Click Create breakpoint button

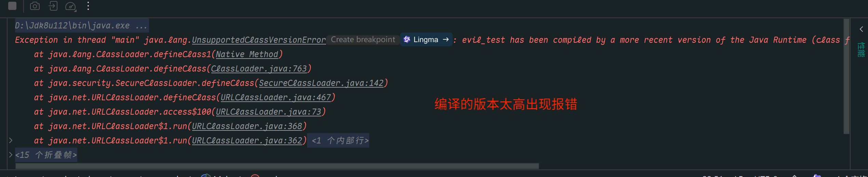[x=363, y=40]
